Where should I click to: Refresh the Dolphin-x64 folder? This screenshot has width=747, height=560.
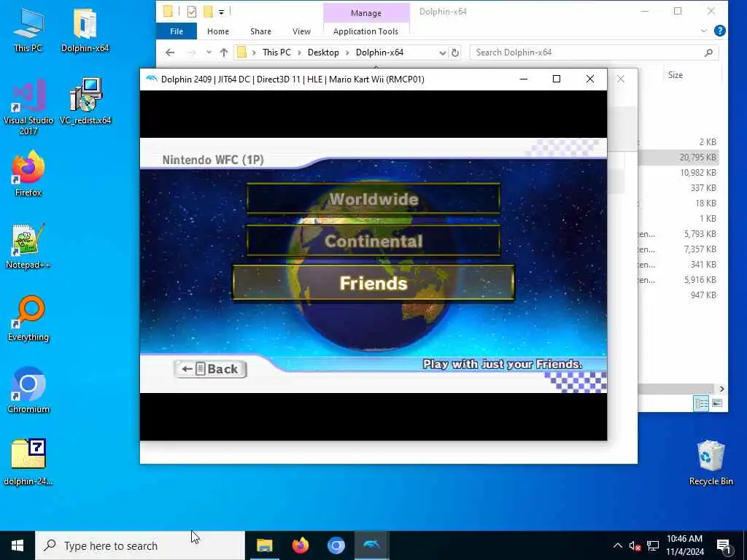tap(455, 52)
